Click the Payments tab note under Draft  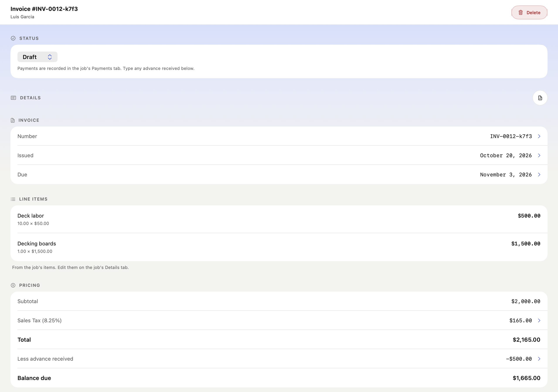[106, 68]
